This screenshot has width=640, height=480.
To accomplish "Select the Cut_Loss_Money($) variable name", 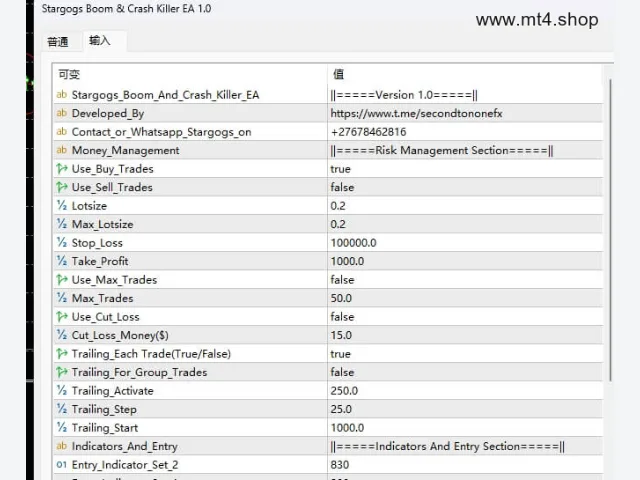I will (120, 336).
